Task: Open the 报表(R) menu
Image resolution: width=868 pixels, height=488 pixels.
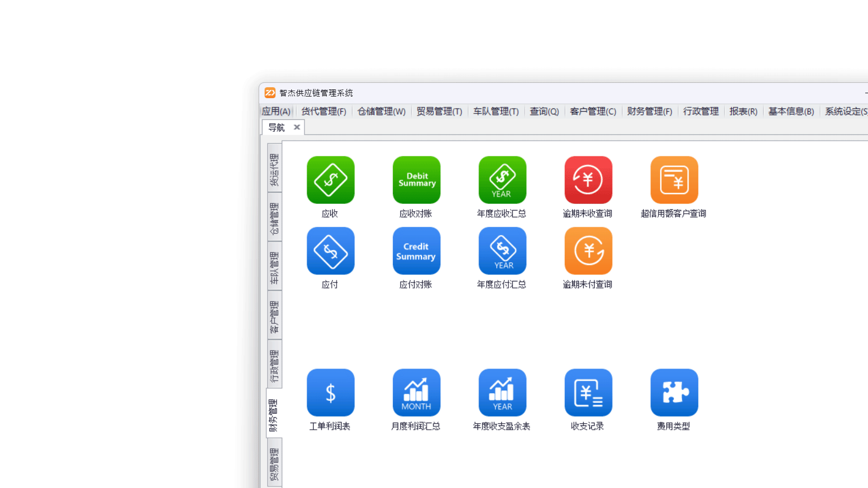Action: pyautogui.click(x=743, y=111)
